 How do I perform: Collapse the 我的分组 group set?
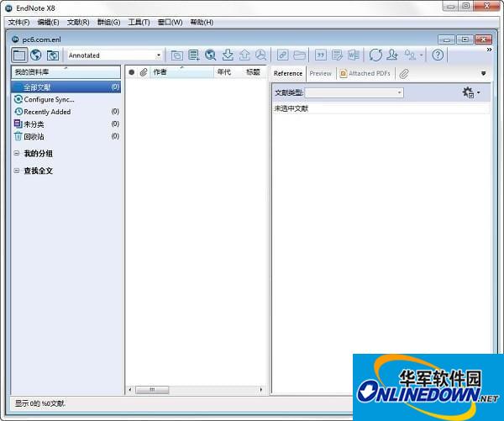coord(17,154)
